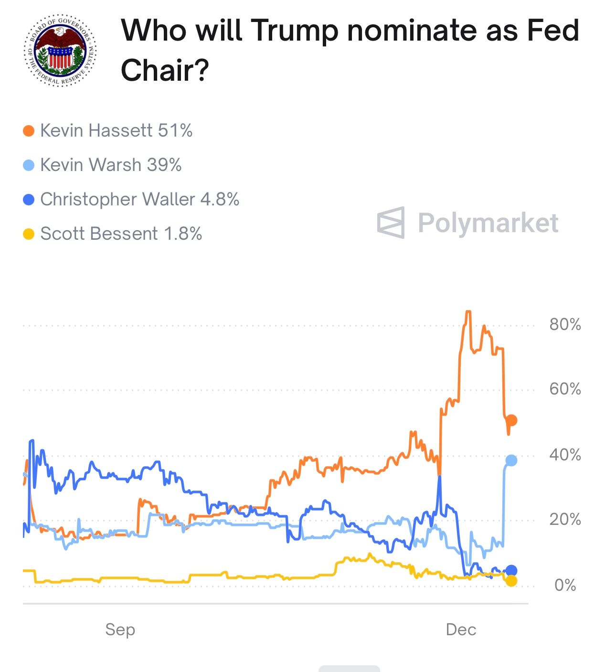
Task: Click the Federal Reserve seal icon
Action: point(61,51)
